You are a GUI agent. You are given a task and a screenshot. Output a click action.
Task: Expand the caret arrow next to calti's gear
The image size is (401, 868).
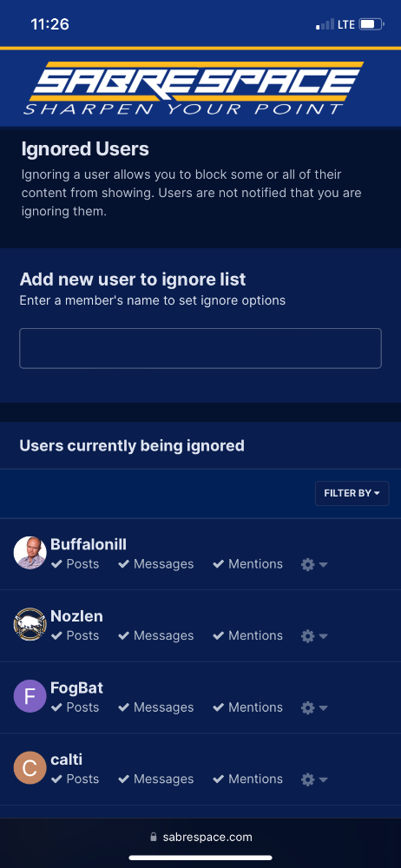pyautogui.click(x=324, y=780)
